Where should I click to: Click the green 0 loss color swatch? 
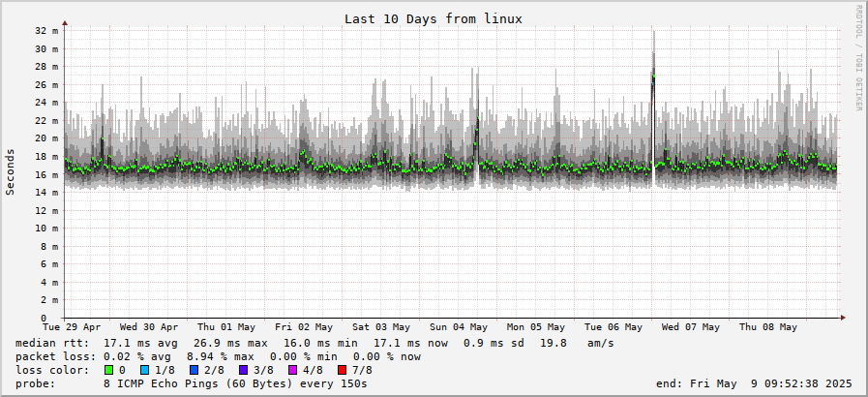pos(108,371)
